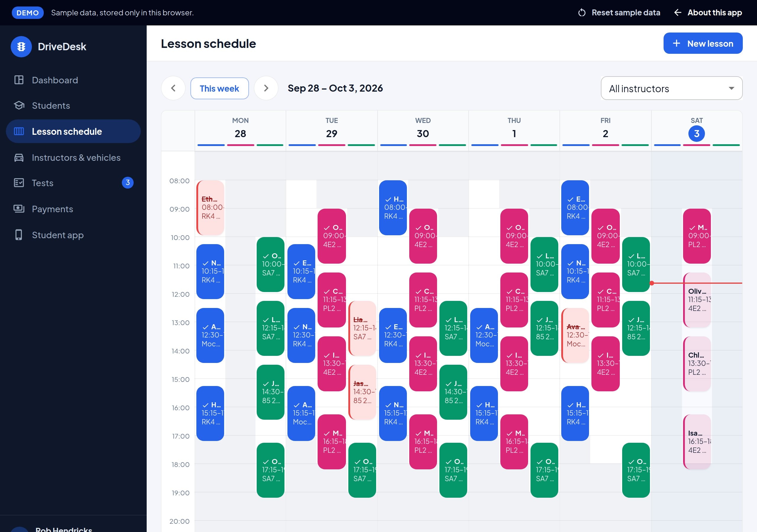Viewport: 757px width, 532px height.
Task: Click the back arrow icon beside About this app
Action: pyautogui.click(x=677, y=12)
